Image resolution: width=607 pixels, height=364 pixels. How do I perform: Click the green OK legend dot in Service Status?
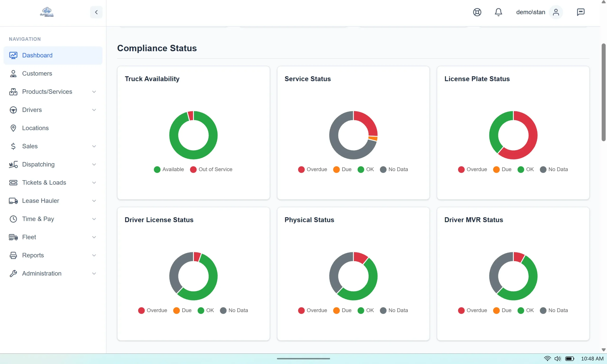(x=360, y=169)
